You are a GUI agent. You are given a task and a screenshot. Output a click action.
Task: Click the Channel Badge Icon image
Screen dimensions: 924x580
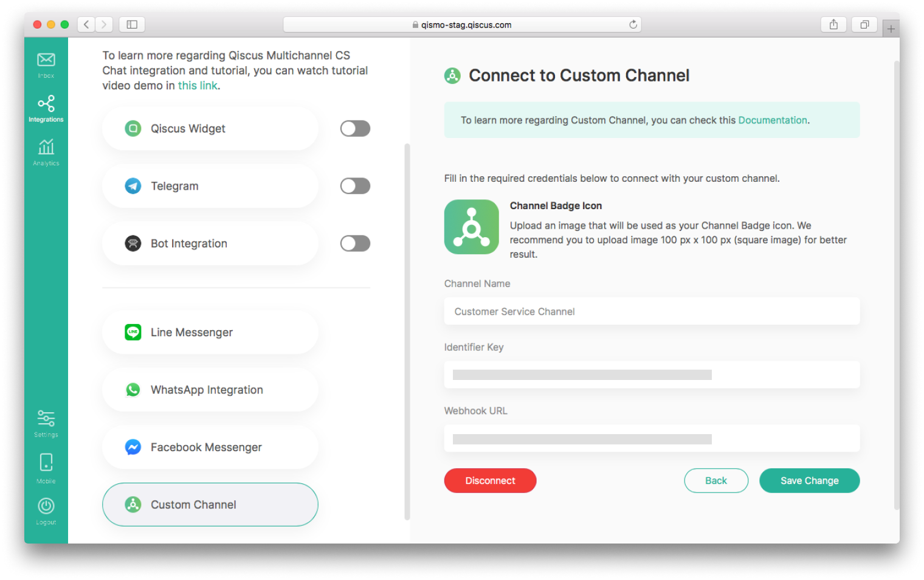point(471,227)
